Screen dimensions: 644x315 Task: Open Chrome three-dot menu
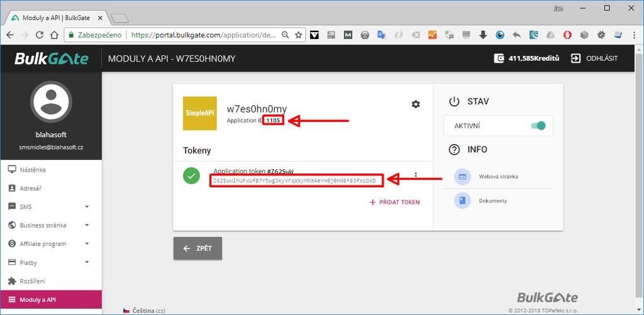click(634, 35)
